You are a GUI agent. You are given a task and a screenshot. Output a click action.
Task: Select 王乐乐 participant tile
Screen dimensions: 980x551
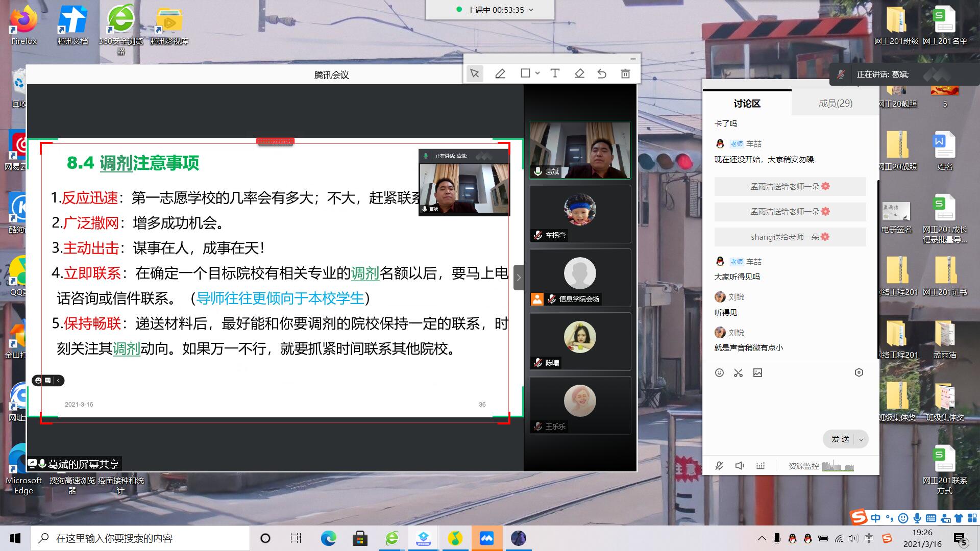coord(580,405)
